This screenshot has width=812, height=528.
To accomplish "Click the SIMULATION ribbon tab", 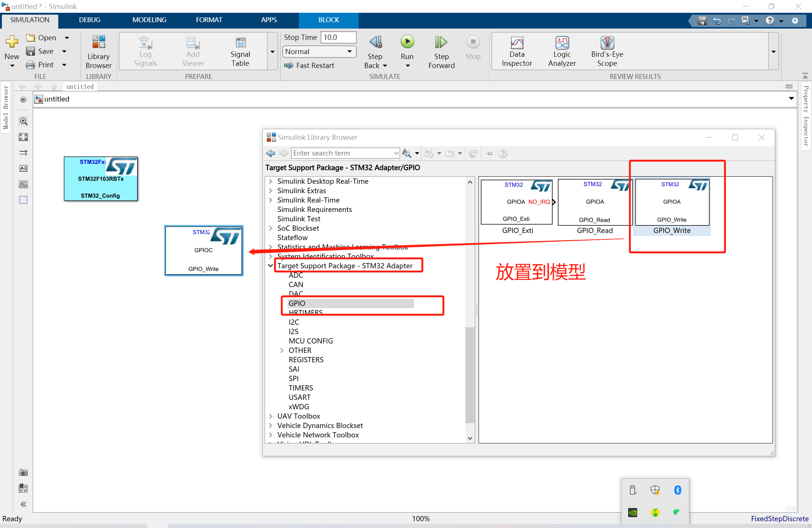I will point(30,20).
